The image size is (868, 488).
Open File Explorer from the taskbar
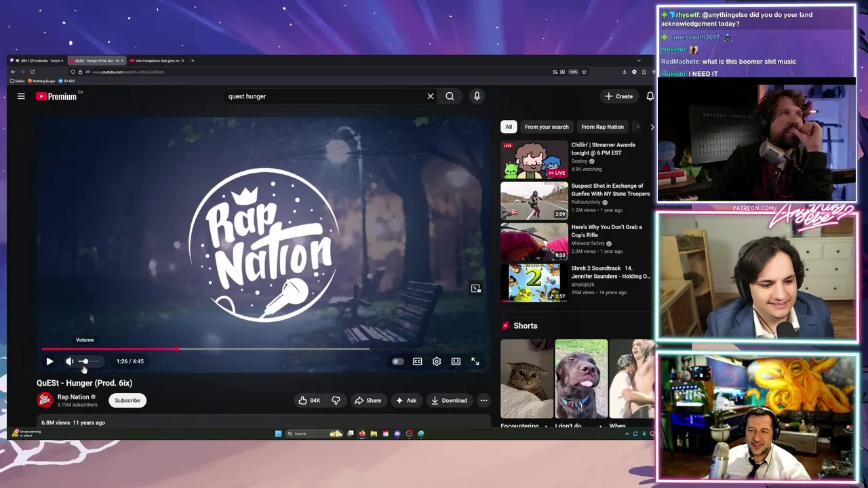click(x=374, y=434)
